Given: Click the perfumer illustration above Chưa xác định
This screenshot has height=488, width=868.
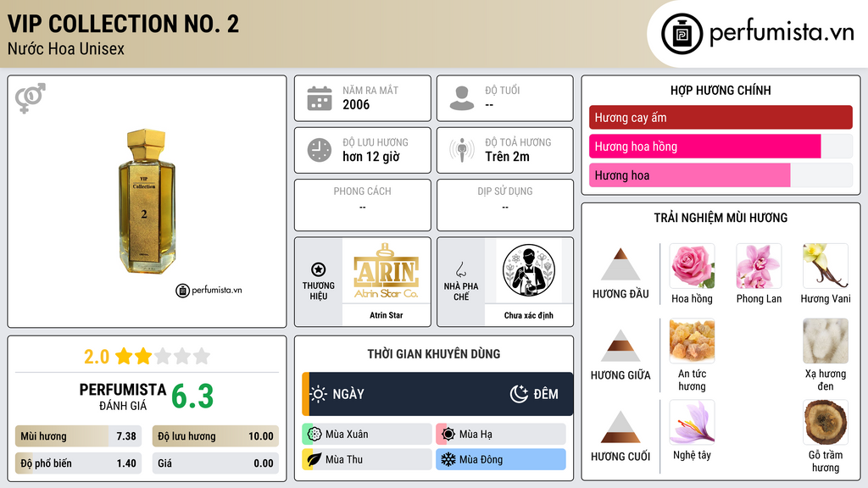Looking at the screenshot, I should tap(529, 270).
